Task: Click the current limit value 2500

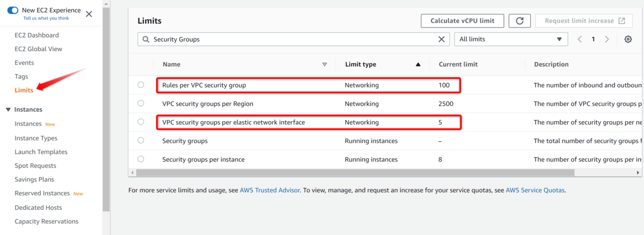Action: point(446,104)
